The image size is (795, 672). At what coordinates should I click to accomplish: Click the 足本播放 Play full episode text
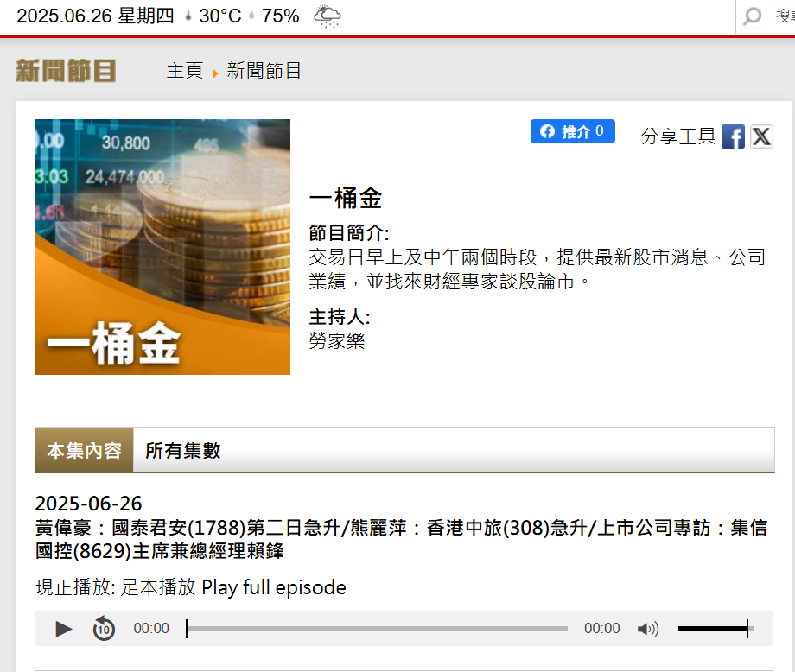[233, 587]
